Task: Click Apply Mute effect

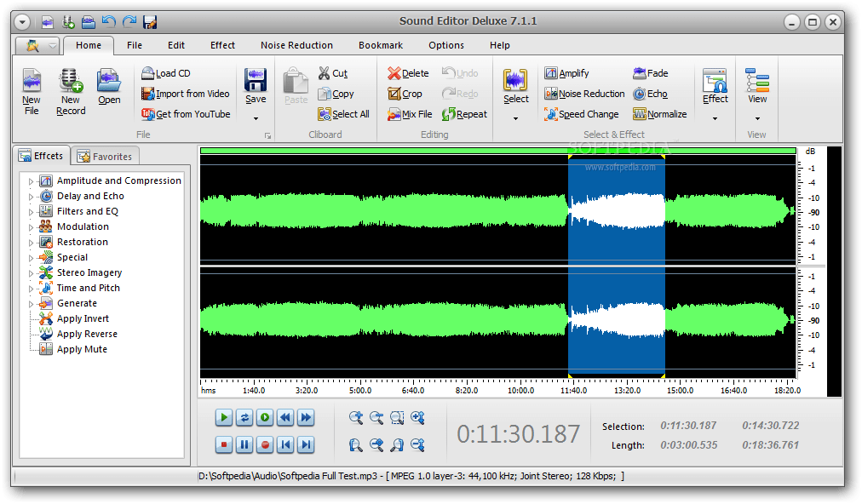Action: coord(82,350)
